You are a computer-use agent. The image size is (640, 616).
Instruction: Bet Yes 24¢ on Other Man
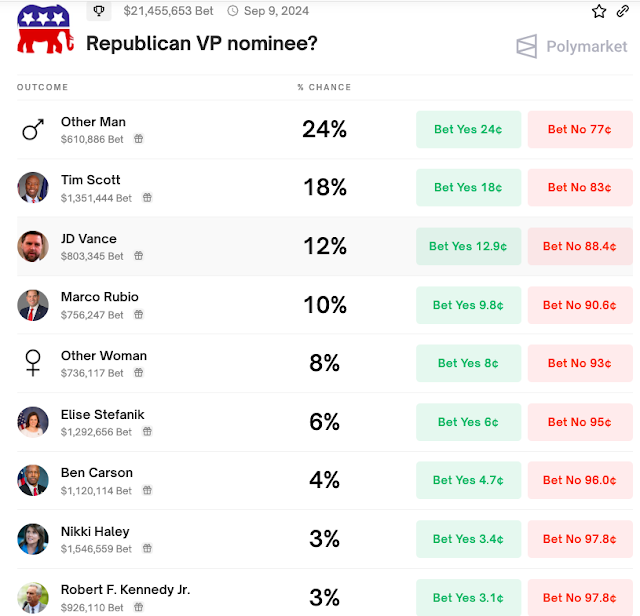(x=469, y=129)
